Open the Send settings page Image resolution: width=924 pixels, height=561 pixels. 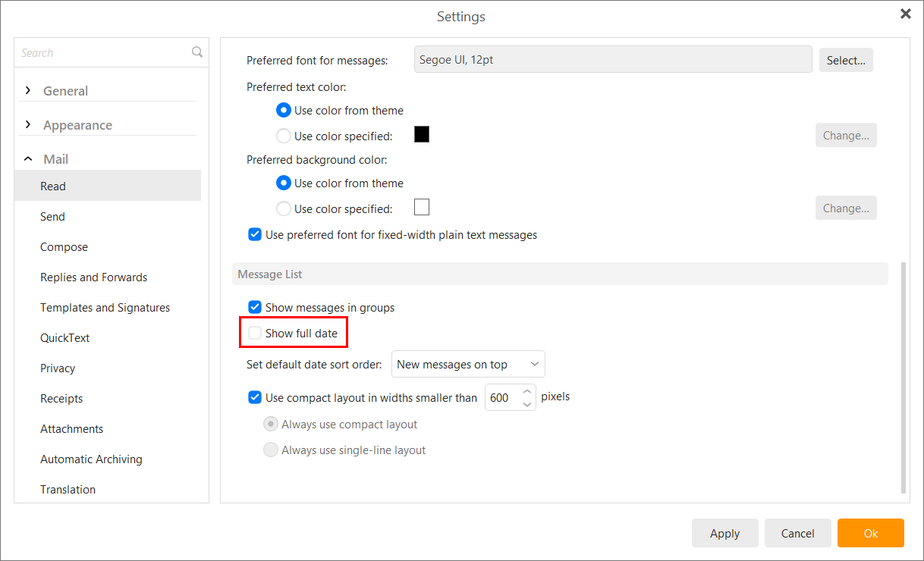click(x=52, y=216)
